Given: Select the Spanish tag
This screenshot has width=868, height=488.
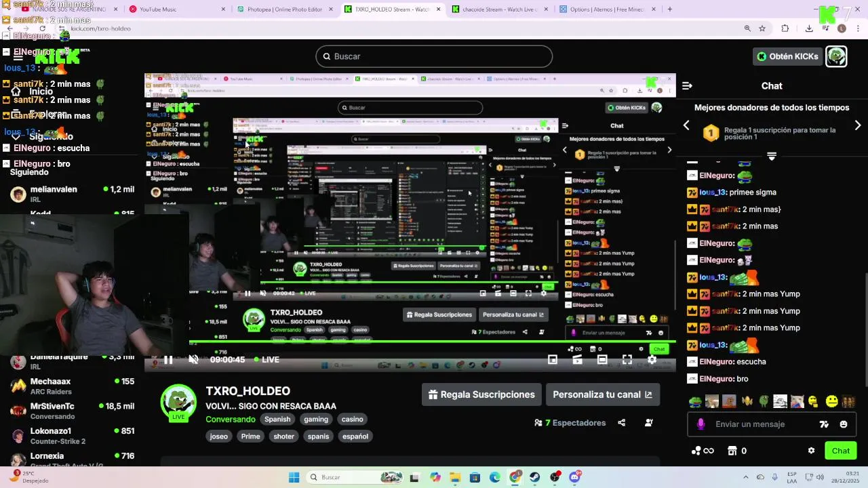Looking at the screenshot, I should [x=277, y=420].
